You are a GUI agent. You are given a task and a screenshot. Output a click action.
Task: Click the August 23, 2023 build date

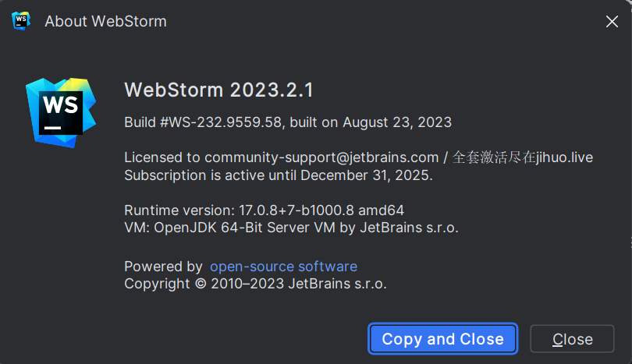pyautogui.click(x=397, y=122)
